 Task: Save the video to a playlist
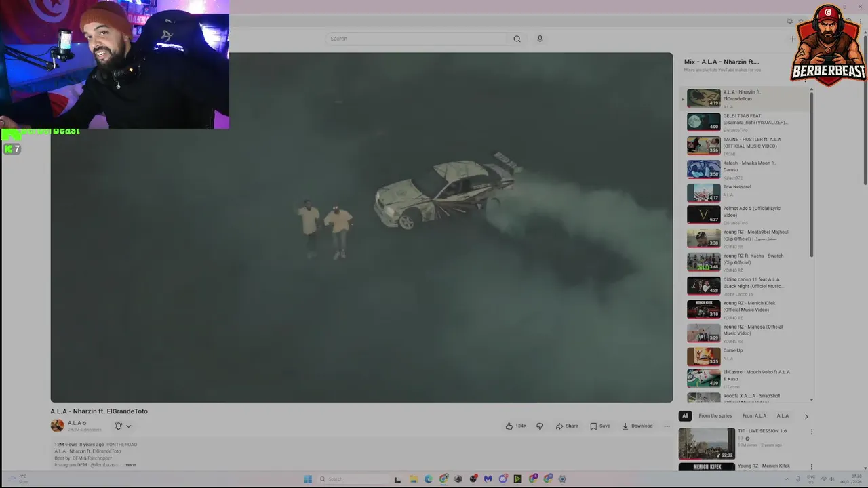point(600,426)
